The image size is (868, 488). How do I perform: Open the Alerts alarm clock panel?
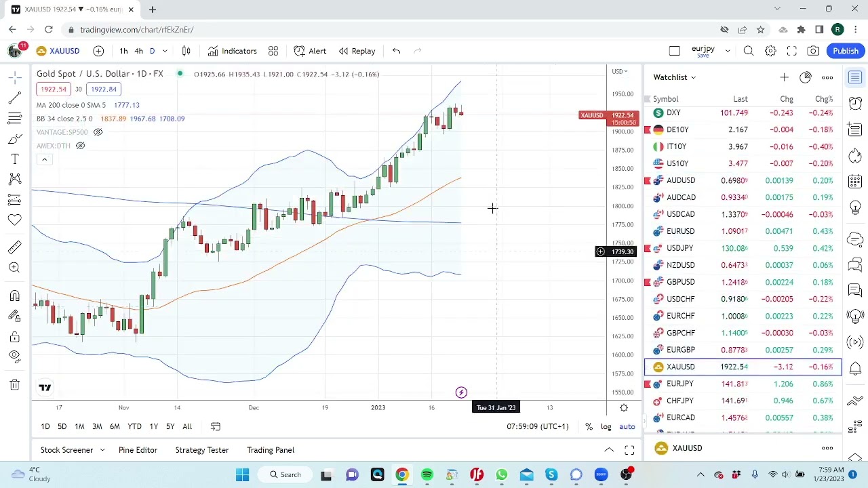855,103
